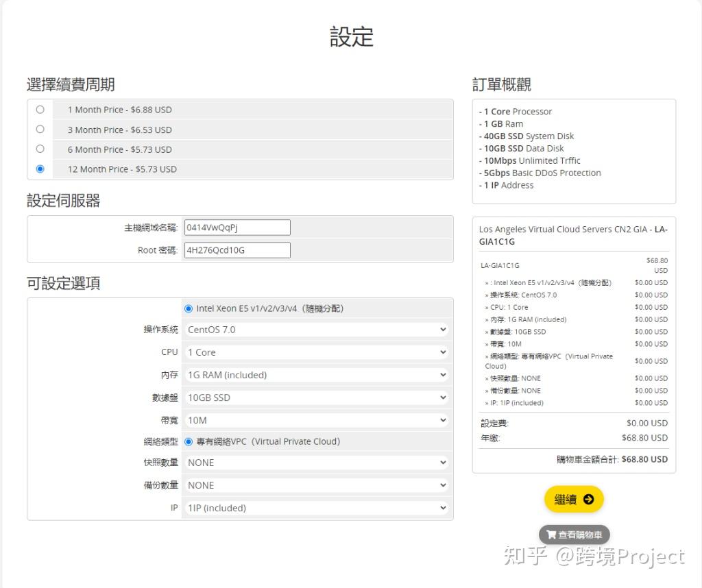702x588 pixels.
Task: Open the 內存 RAM dropdown
Action: (x=315, y=374)
